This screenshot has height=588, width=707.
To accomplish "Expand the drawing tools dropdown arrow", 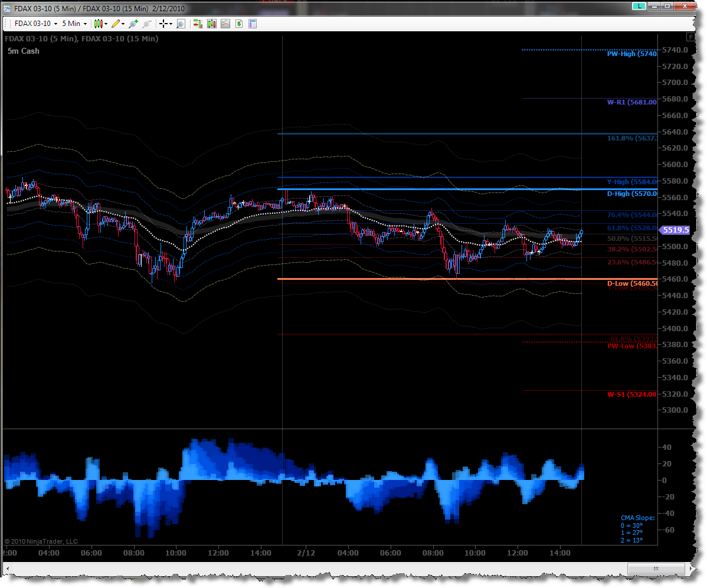I will (x=123, y=24).
